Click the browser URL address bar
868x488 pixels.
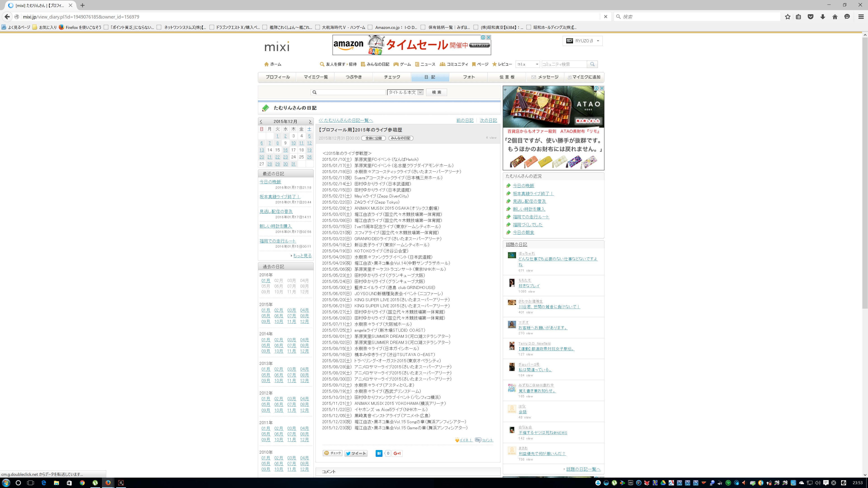pyautogui.click(x=310, y=16)
